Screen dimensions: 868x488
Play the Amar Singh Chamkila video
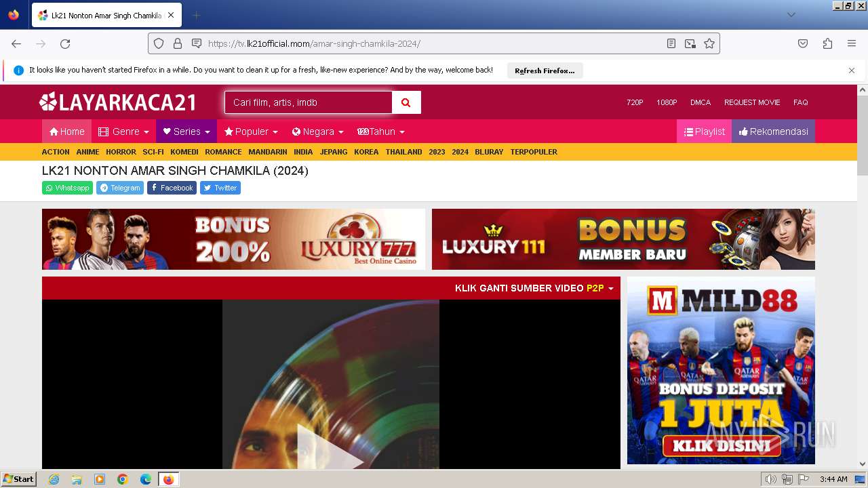tap(330, 447)
